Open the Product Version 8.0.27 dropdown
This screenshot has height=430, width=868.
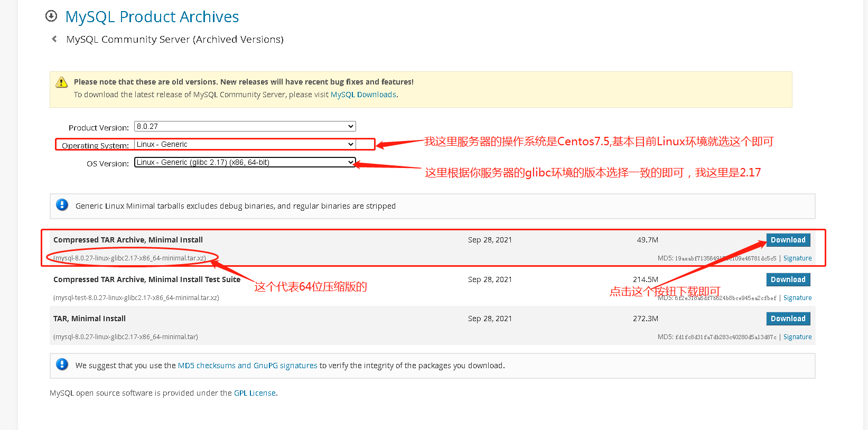245,126
